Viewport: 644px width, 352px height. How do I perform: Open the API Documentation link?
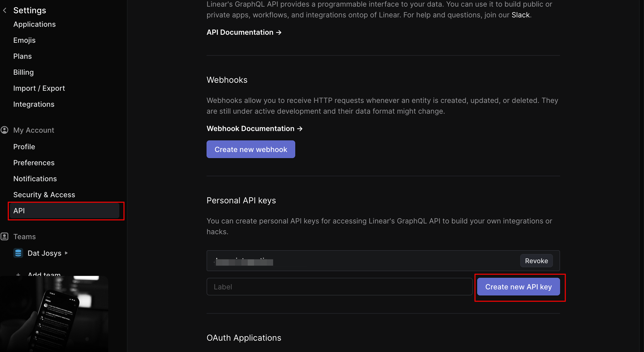click(x=244, y=32)
